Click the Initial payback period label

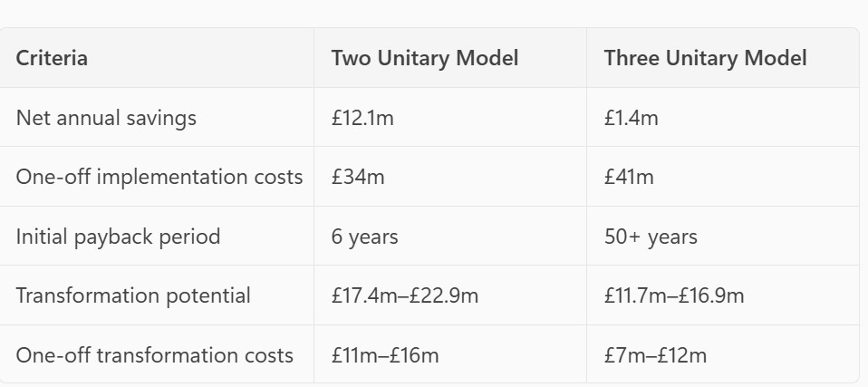point(118,237)
